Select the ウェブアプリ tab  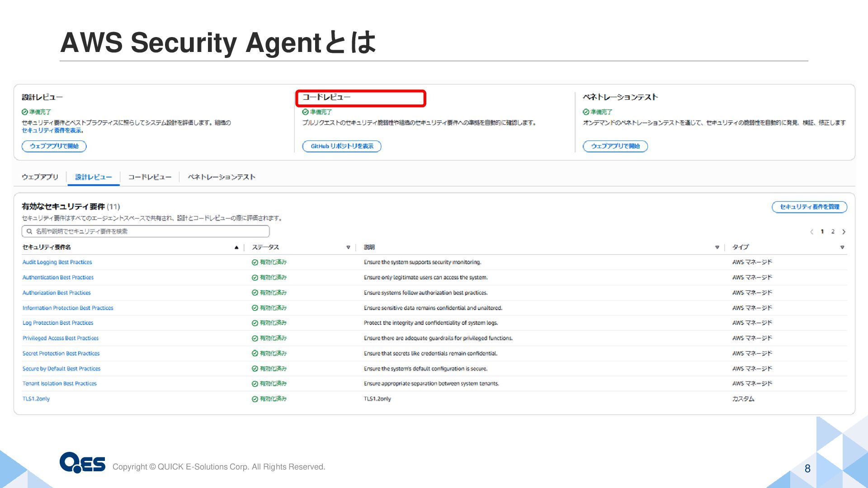[x=40, y=177]
